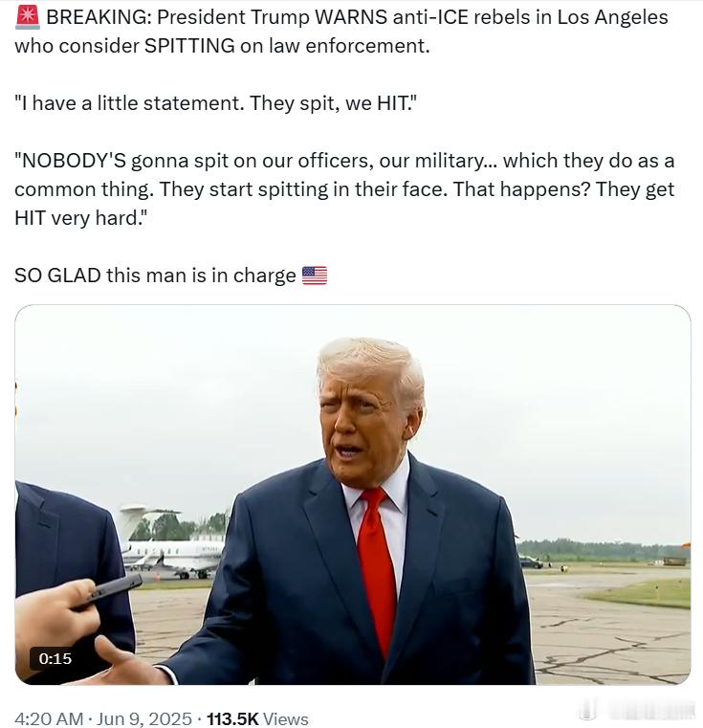The width and height of the screenshot is (703, 728).
Task: Click the 0:15 video duration badge
Action: click(55, 658)
